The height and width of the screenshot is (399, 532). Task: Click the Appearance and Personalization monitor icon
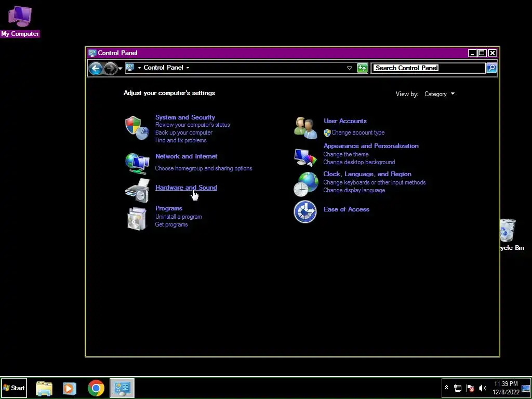click(x=305, y=157)
